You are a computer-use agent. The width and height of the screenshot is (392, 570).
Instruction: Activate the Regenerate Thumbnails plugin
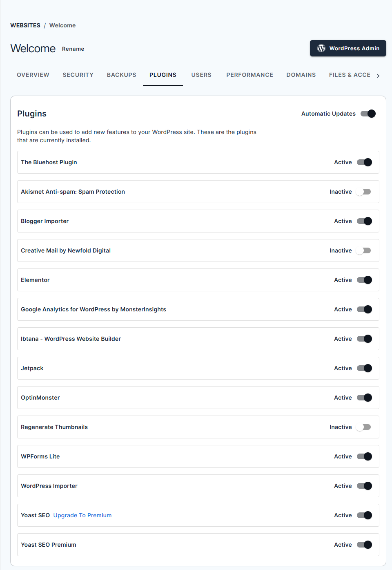(x=364, y=427)
